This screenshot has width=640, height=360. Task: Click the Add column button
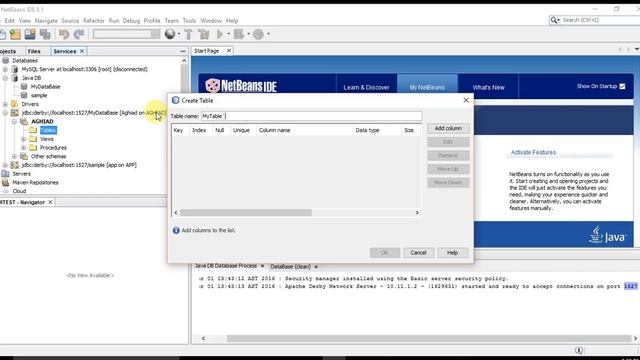click(448, 128)
